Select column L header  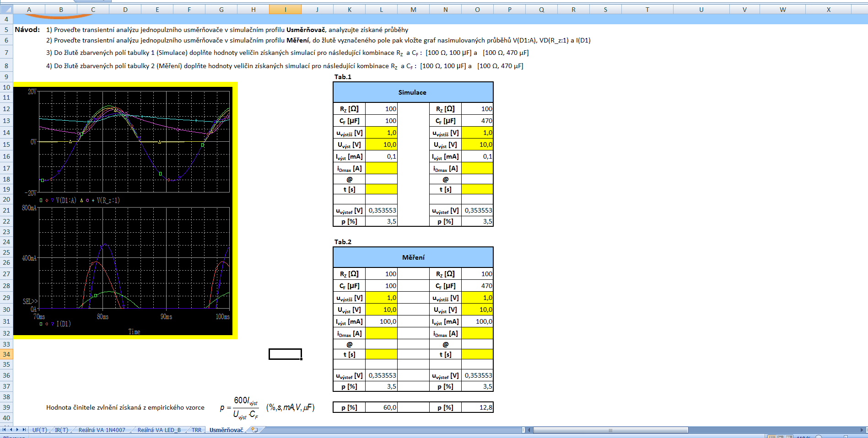click(381, 10)
